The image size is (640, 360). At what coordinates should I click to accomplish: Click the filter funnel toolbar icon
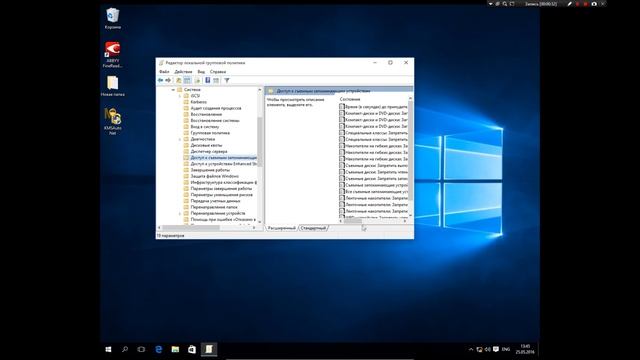[x=227, y=80]
